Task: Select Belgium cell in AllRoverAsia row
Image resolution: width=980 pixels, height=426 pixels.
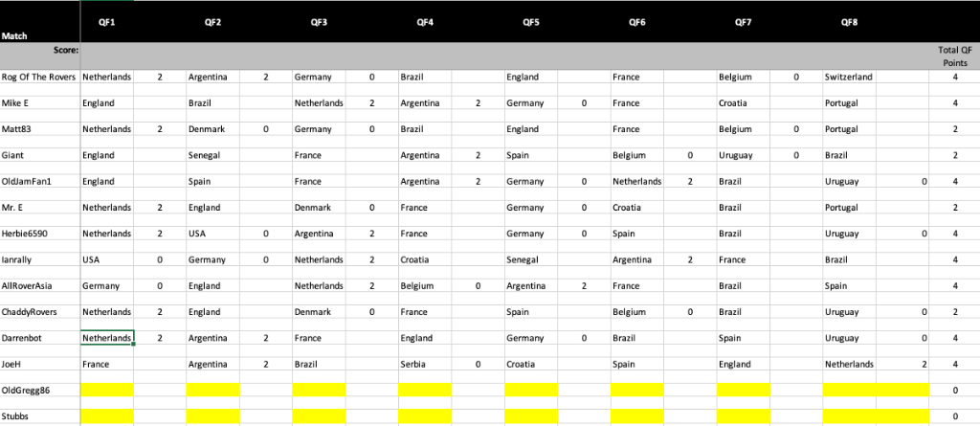Action: tap(425, 286)
